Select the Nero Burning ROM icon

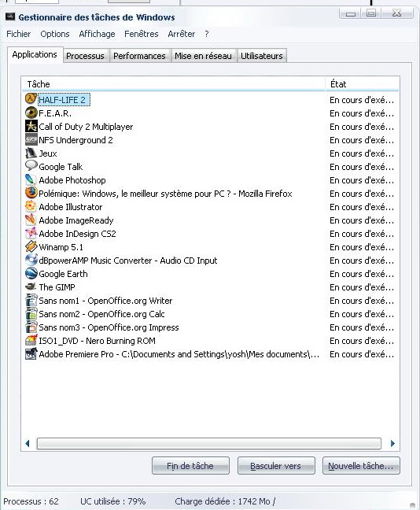tap(31, 340)
